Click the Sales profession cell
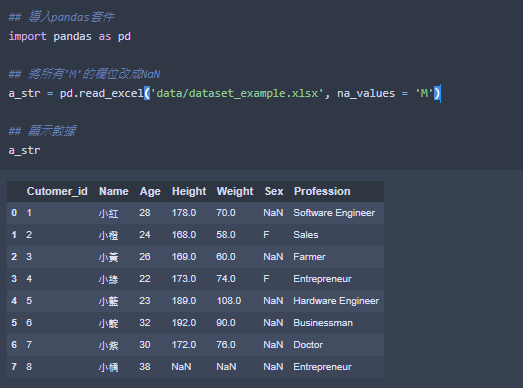 306,235
